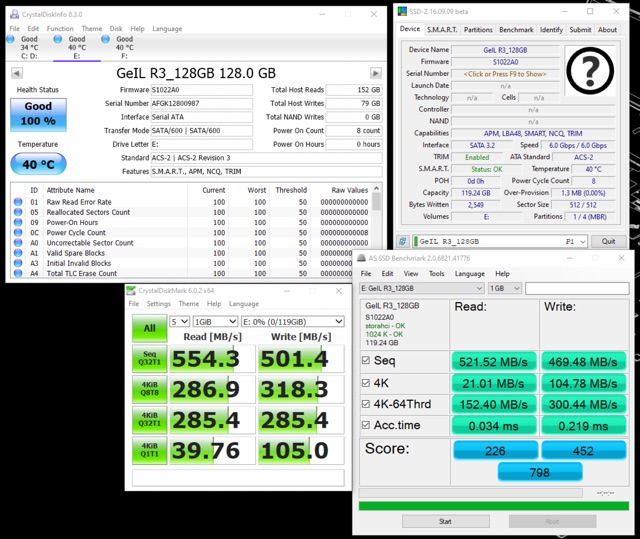Run the Seq Q32T1 test in CrystalDiskMark

[149, 358]
